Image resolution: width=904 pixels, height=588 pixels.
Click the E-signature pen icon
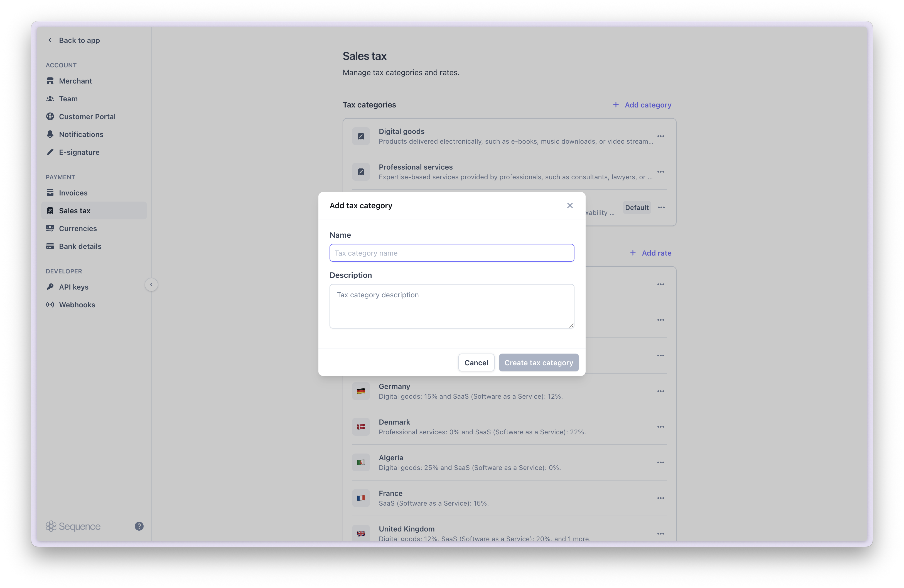(50, 152)
